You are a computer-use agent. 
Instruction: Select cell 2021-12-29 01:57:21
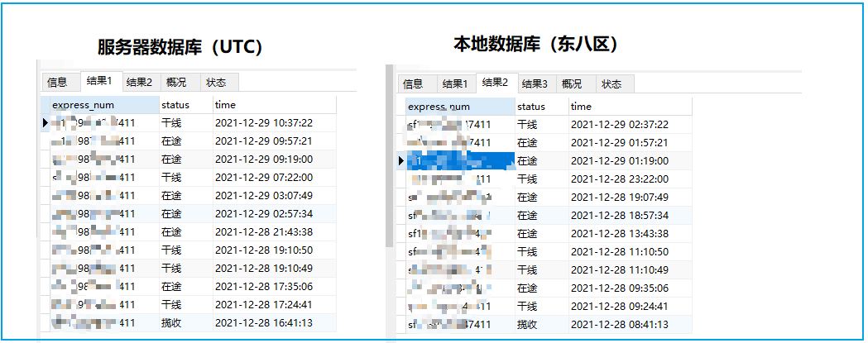tap(631, 143)
